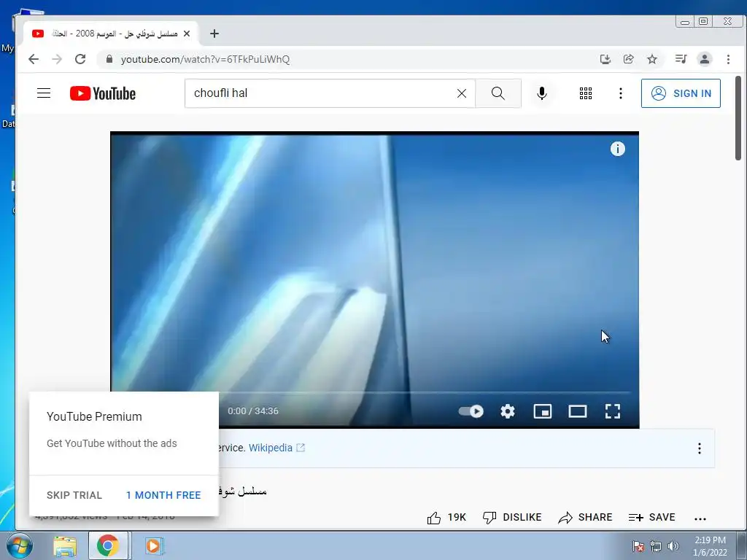Enter full screen video
This screenshot has height=560, width=747.
[x=613, y=411]
